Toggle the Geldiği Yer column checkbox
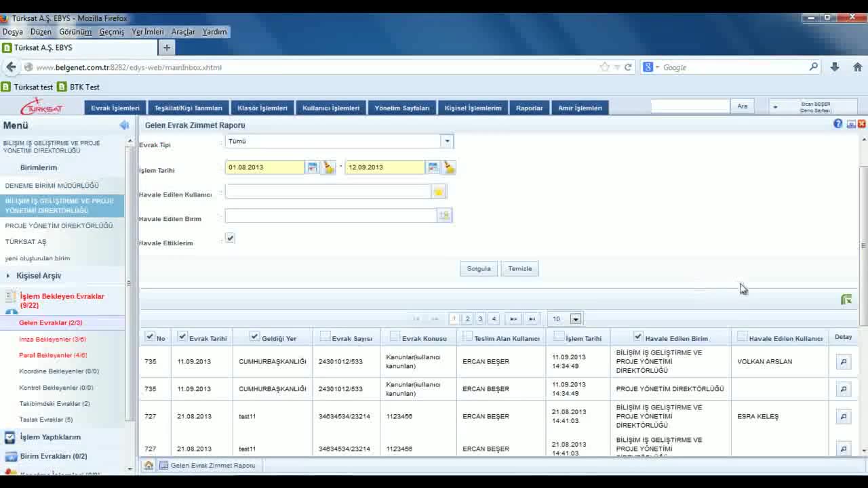The height and width of the screenshot is (488, 868). tap(254, 337)
